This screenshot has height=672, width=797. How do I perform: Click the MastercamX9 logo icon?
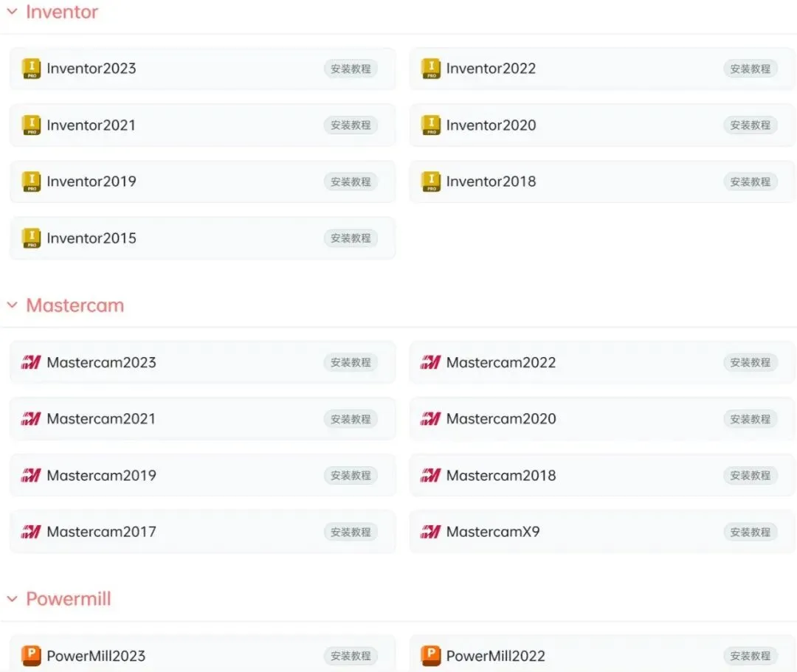pos(430,532)
